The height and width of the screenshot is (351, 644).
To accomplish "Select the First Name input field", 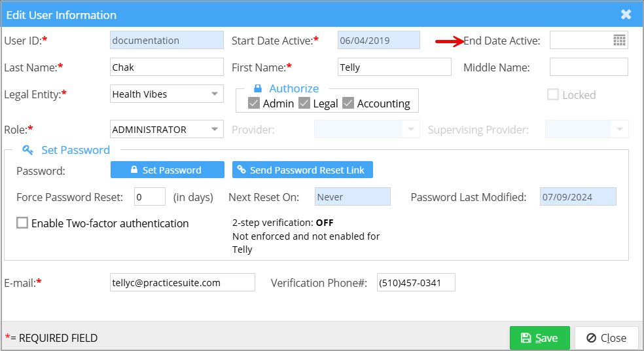I will coord(394,67).
